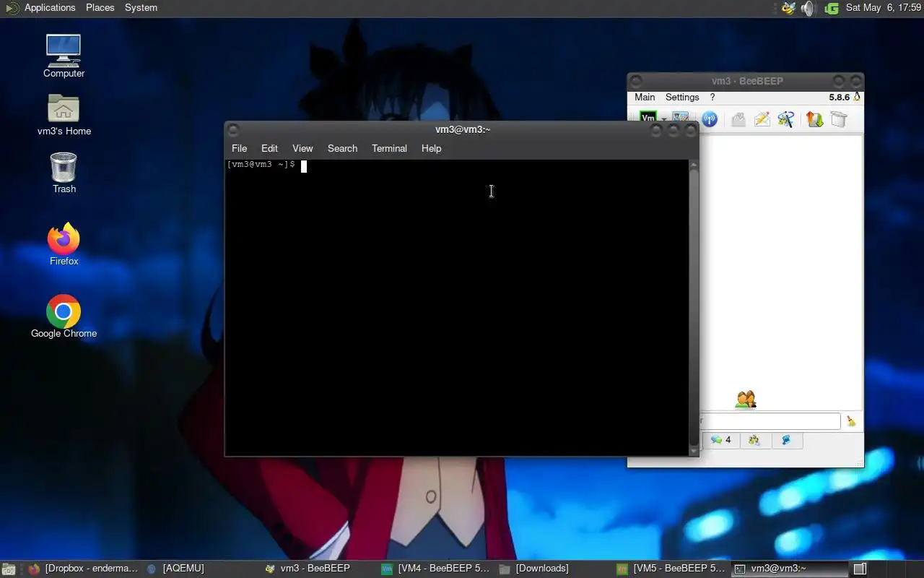Open the Places panel menu
The width and height of the screenshot is (924, 578).
[100, 8]
